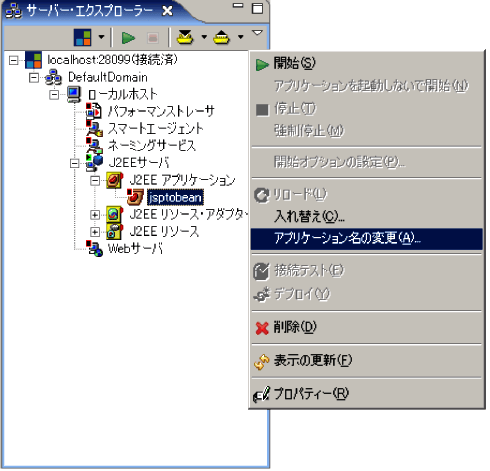Viewport: 490px width, 471px height.
Task: Collapse the DefaultDomain node
Action: (34, 78)
